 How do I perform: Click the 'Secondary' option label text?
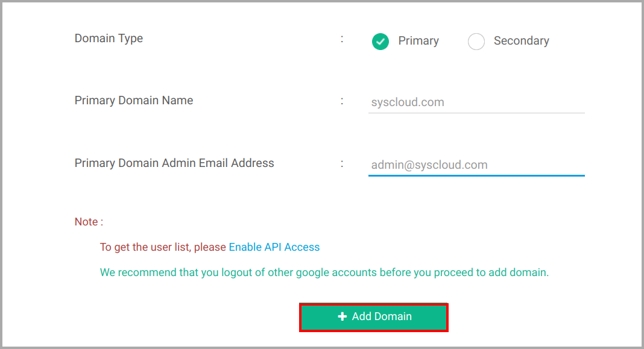(521, 40)
